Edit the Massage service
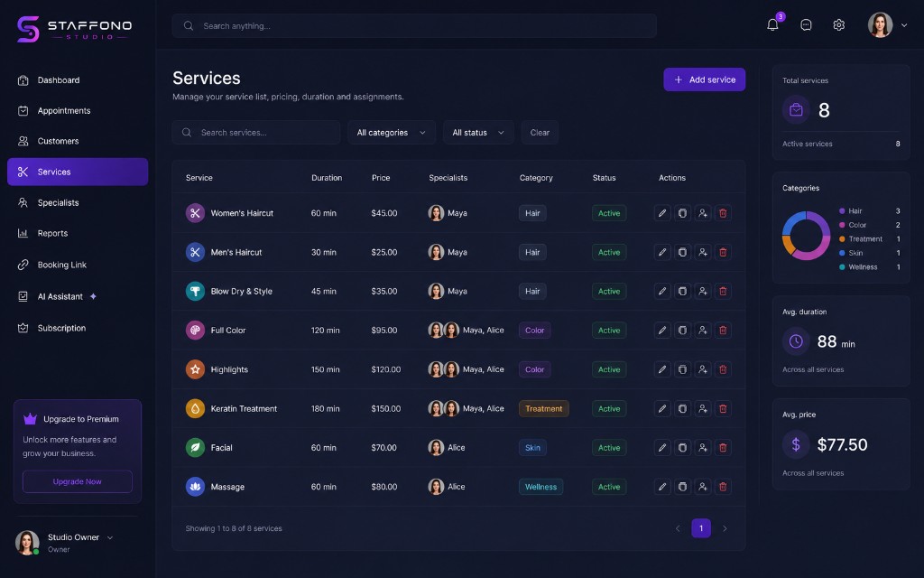 pos(662,487)
